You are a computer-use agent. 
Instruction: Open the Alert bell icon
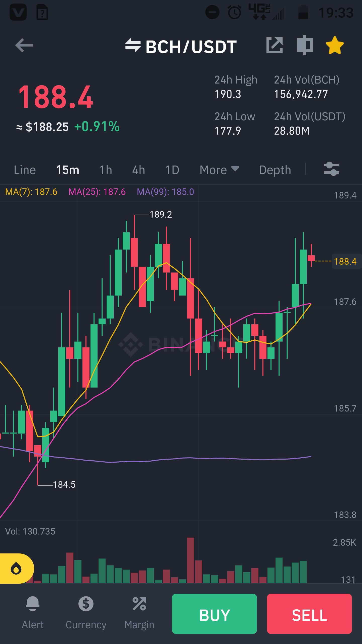coord(33,604)
